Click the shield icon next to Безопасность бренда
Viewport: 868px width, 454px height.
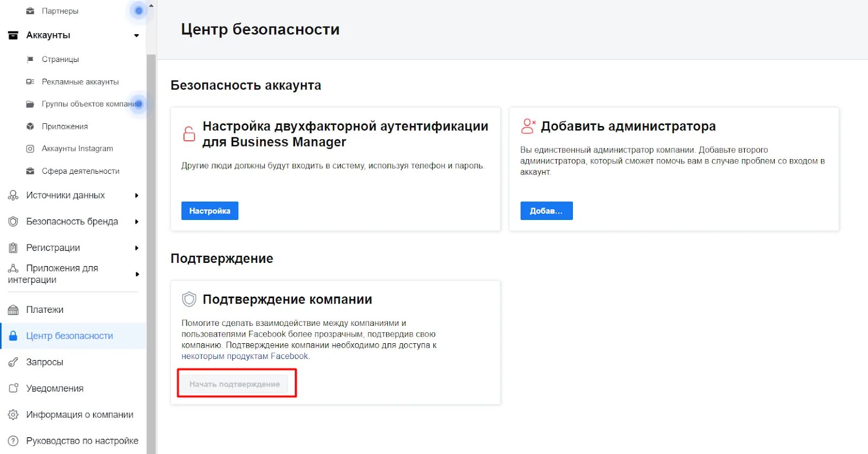tap(14, 222)
